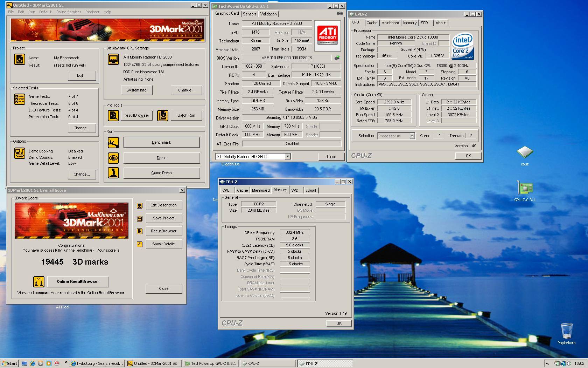Viewport: 588px width, 368px height.
Task: Open the Papierkorb recycle bin icon
Action: tap(567, 334)
